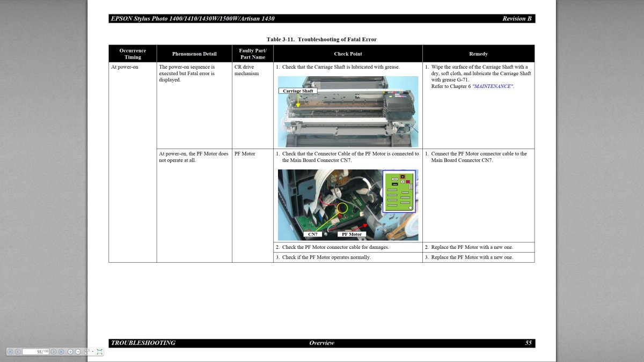Click the Table 3-11 title text
The image size is (644, 362).
point(321,39)
